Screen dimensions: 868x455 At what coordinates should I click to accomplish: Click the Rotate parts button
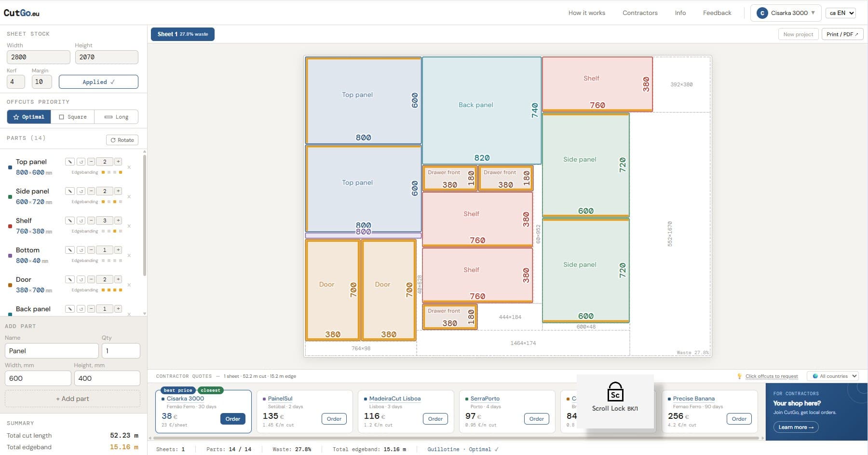click(x=122, y=140)
